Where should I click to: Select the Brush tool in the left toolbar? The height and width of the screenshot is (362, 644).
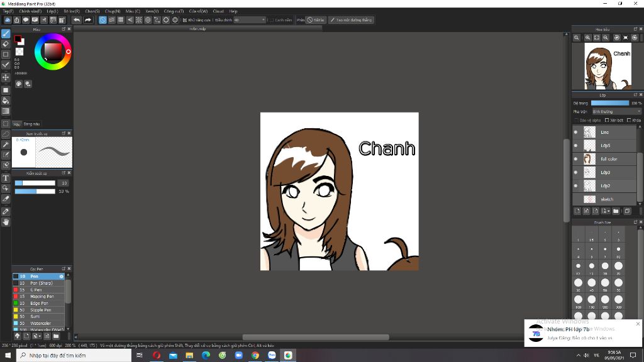click(x=6, y=34)
